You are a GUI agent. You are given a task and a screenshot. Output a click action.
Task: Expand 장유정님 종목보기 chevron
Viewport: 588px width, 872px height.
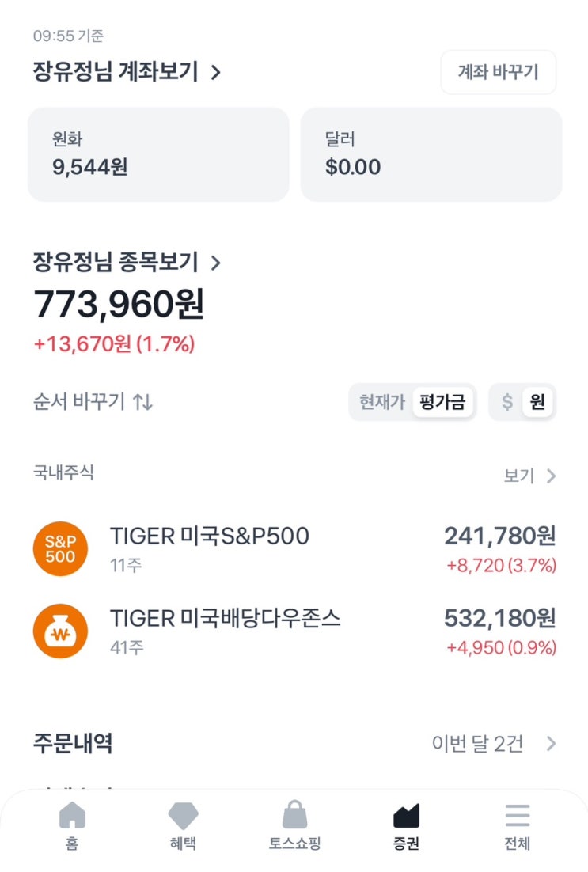click(215, 262)
